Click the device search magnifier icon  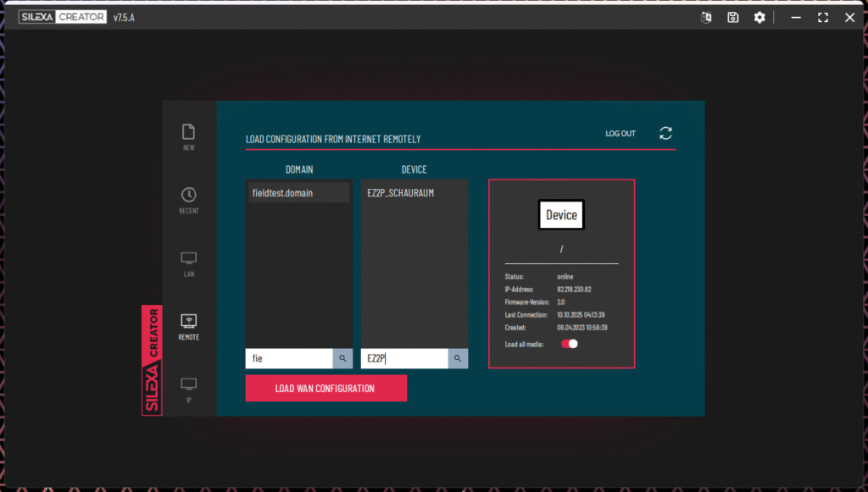point(458,358)
